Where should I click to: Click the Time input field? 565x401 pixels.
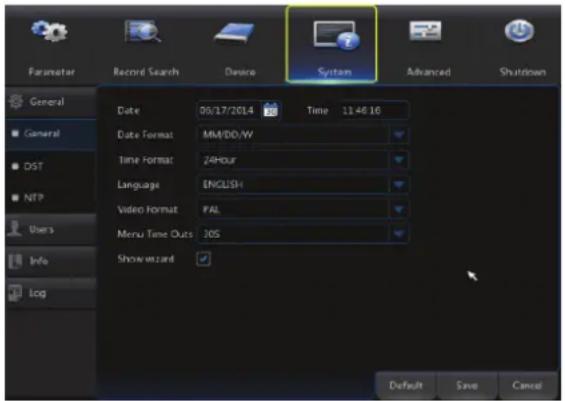click(373, 110)
